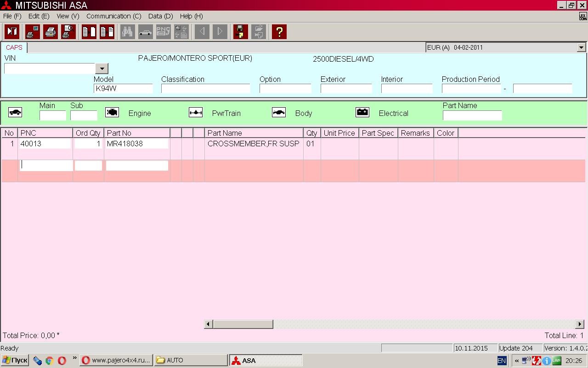Viewport: 588px width, 368px height.
Task: Select the Body category icon
Action: click(279, 112)
